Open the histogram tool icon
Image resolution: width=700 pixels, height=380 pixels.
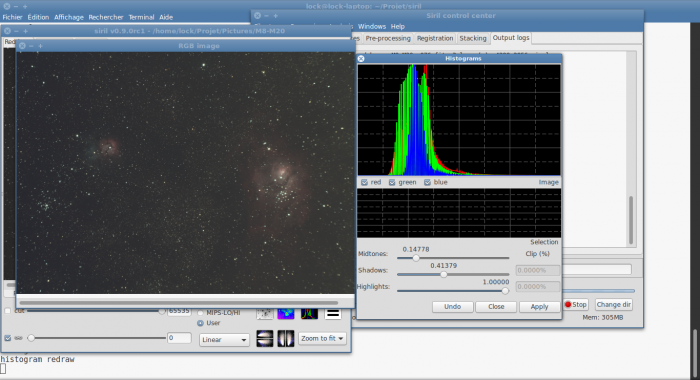(x=309, y=313)
